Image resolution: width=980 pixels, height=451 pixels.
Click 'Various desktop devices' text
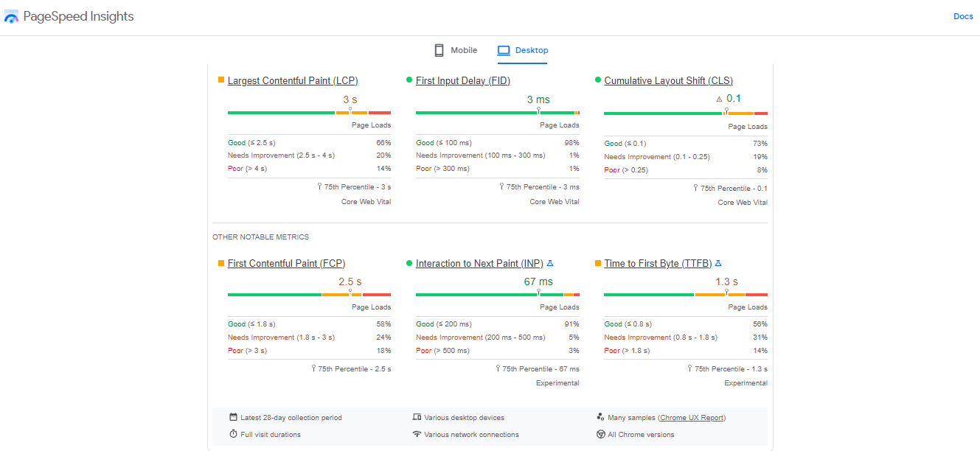[x=464, y=418]
